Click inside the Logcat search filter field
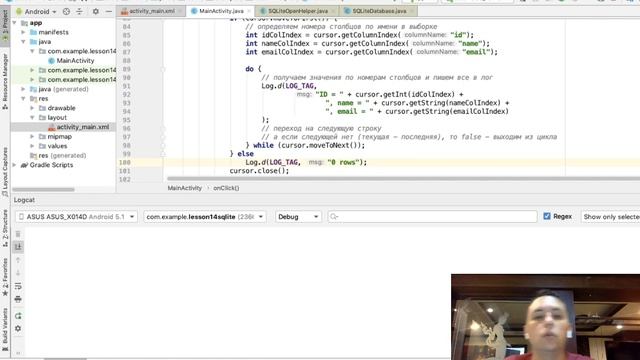 432,217
